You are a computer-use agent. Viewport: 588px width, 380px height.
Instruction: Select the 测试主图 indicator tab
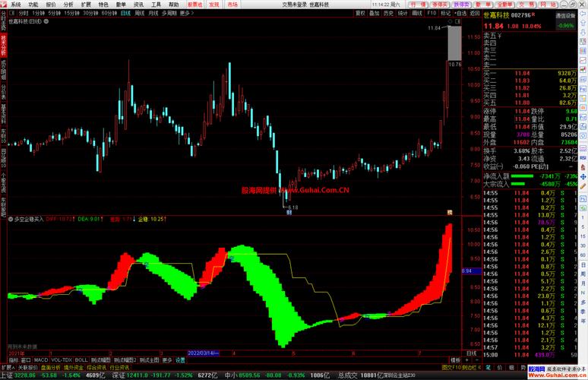[x=149, y=360]
